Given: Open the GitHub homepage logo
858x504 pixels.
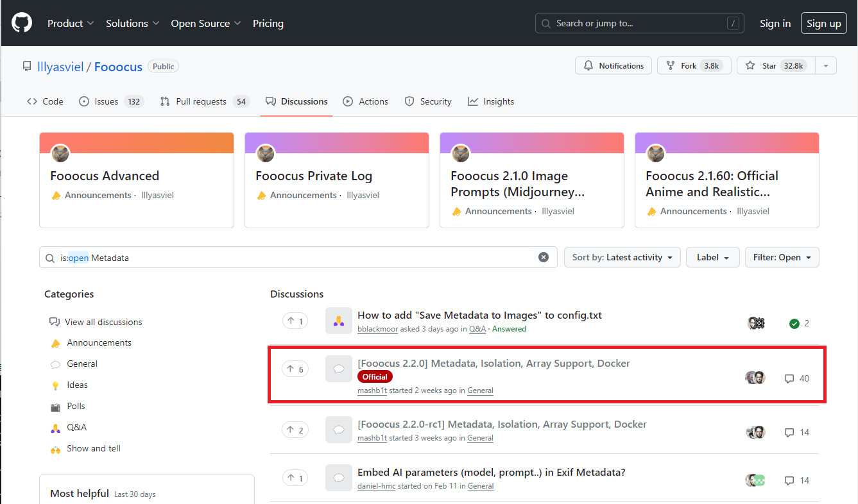Looking at the screenshot, I should (22, 23).
